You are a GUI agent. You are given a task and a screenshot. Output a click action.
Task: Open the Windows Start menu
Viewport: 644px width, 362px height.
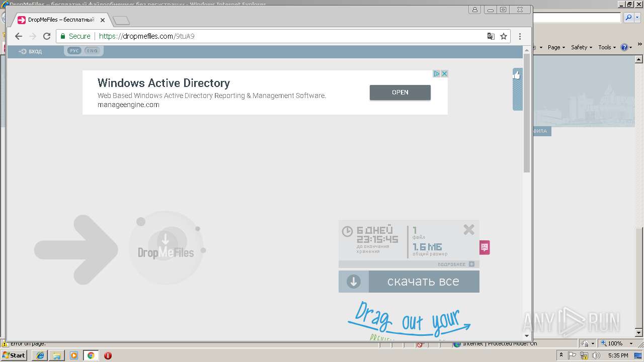(14, 355)
